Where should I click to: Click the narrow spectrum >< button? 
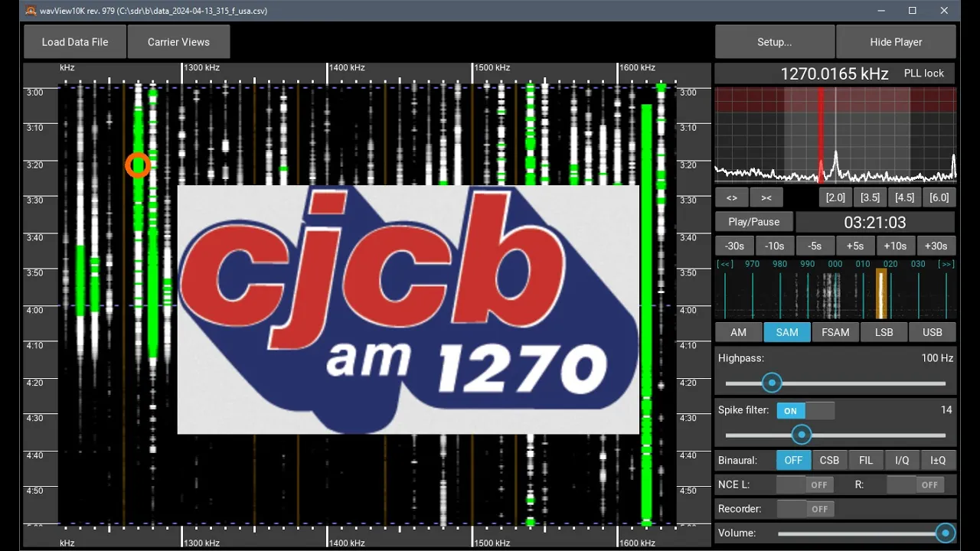click(x=766, y=197)
